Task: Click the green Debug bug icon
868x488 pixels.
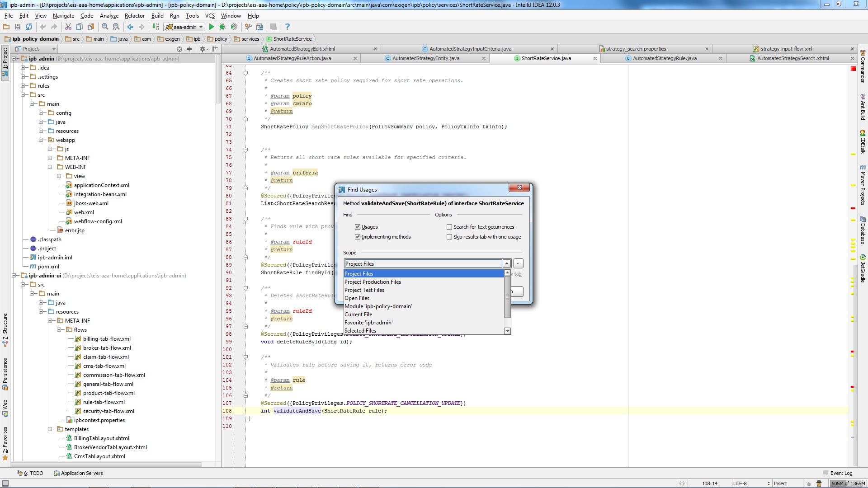Action: (x=222, y=27)
